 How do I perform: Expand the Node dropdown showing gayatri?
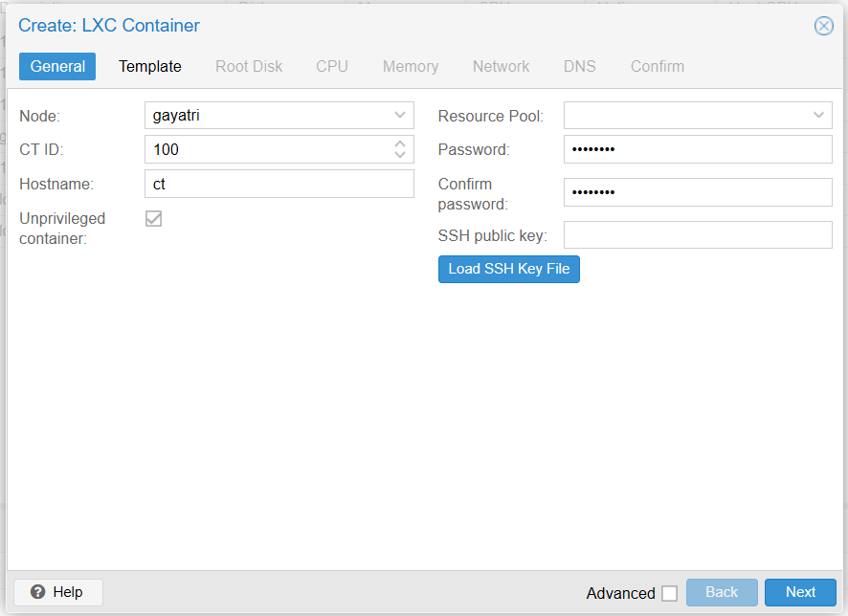(x=400, y=115)
